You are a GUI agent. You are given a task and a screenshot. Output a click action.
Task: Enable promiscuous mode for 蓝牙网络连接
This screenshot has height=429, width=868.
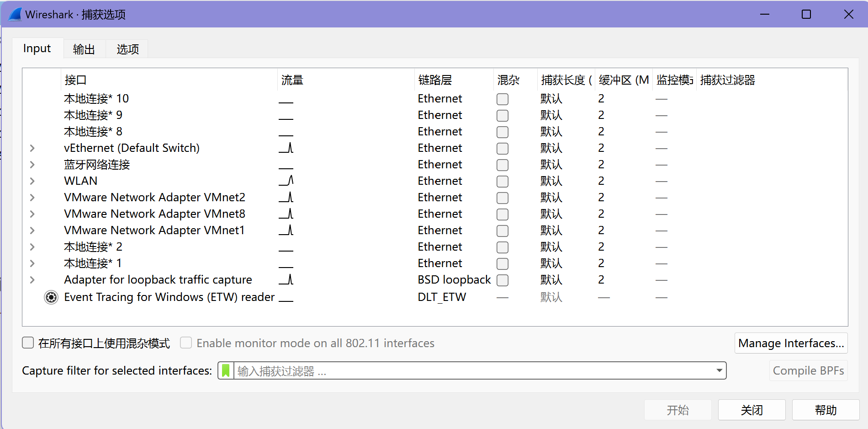pos(503,165)
